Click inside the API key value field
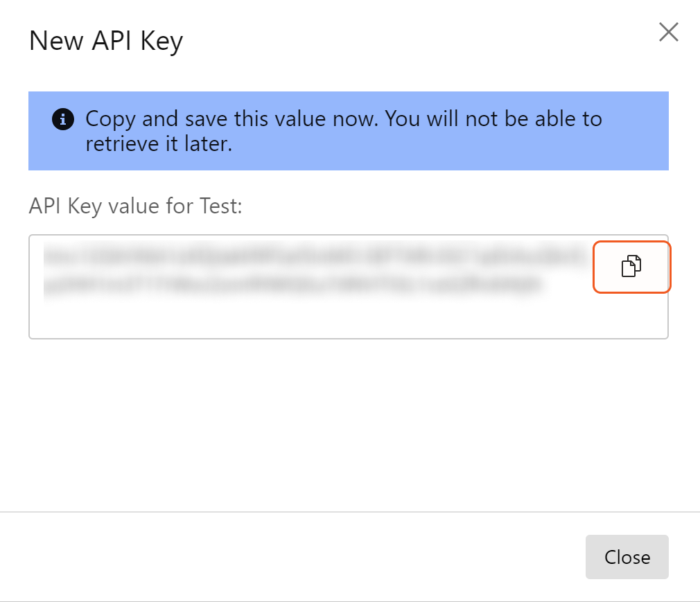This screenshot has height=602, width=700. [312, 313]
